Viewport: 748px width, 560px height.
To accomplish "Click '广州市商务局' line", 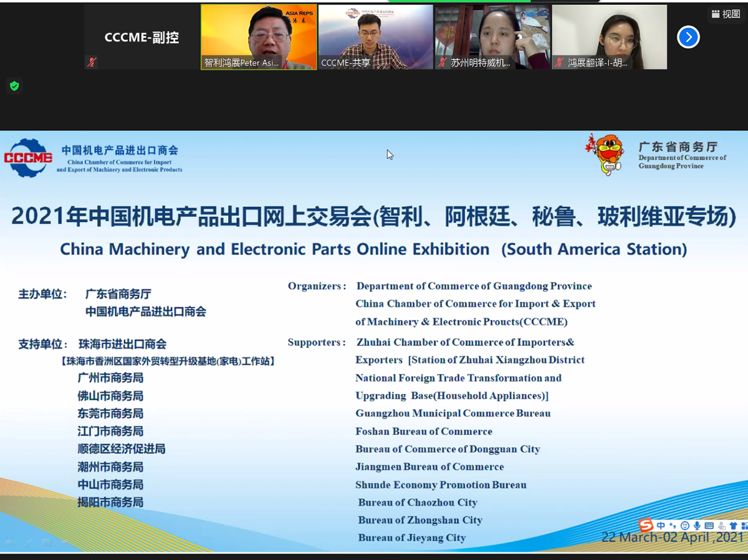I will click(x=110, y=378).
